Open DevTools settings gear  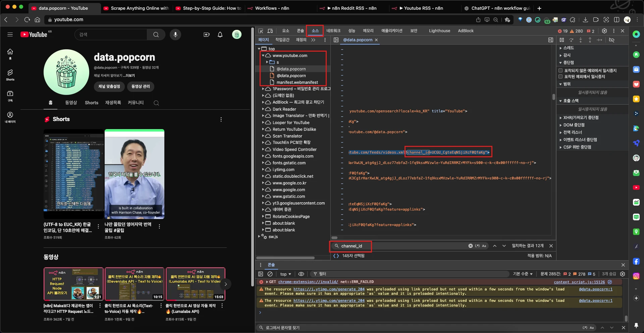pyautogui.click(x=604, y=31)
